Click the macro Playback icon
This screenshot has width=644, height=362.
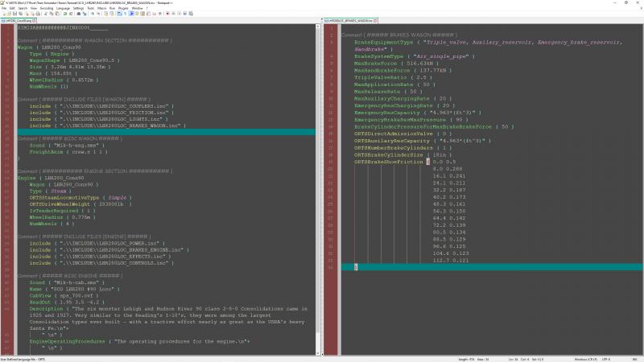coord(179,14)
